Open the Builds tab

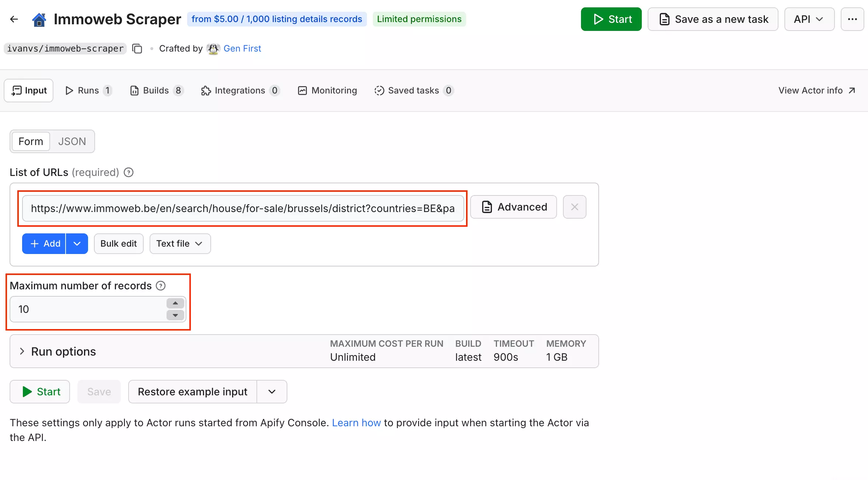[x=157, y=91]
